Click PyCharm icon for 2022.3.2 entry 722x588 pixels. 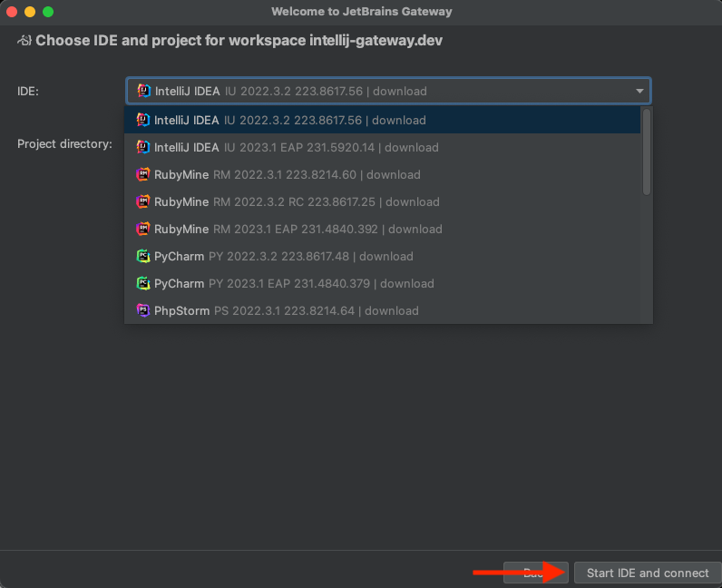[x=143, y=256]
